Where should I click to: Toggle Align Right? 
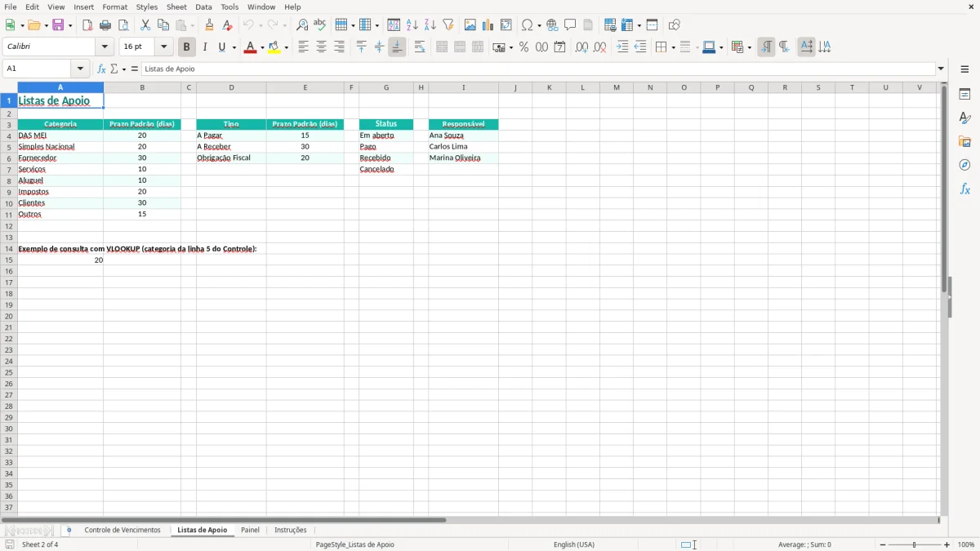[x=339, y=47]
